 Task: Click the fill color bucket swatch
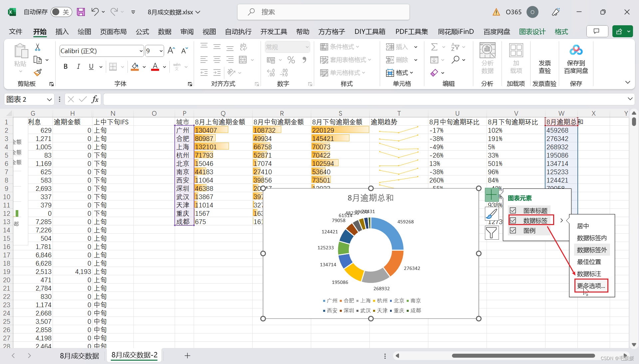point(135,67)
